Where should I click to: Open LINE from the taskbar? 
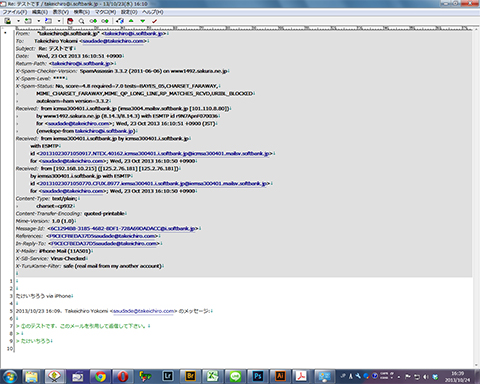tap(235, 377)
